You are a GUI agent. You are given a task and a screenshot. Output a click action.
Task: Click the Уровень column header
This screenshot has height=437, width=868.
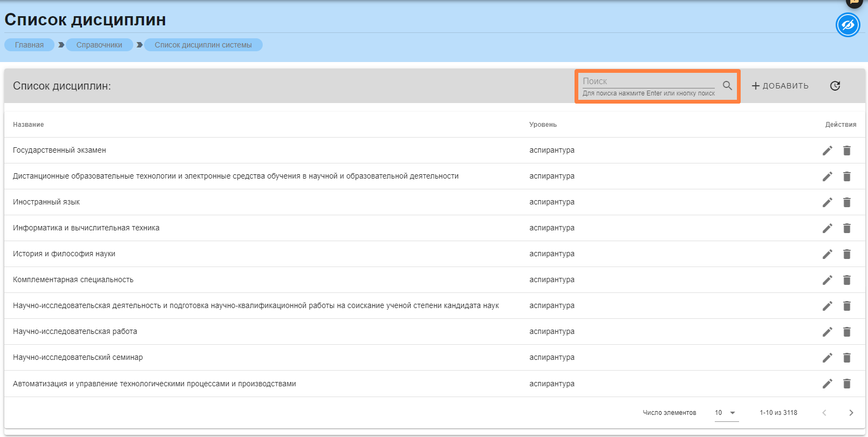point(543,125)
